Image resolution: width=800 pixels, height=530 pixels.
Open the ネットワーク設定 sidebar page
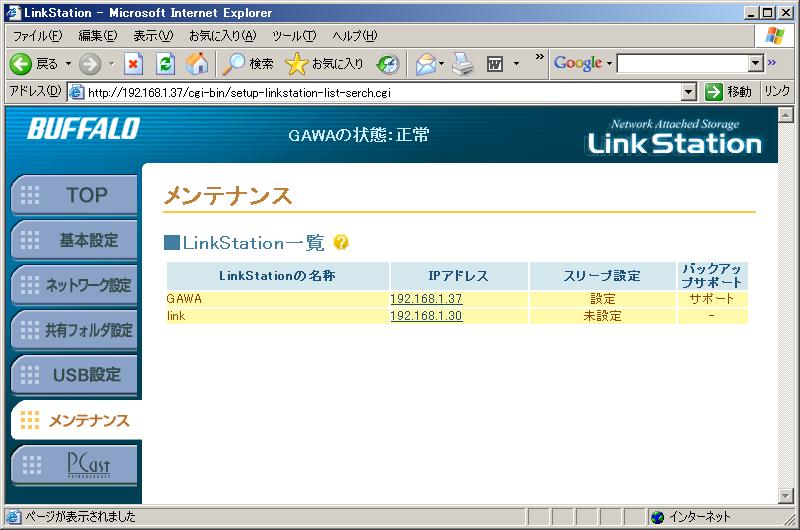point(74,285)
